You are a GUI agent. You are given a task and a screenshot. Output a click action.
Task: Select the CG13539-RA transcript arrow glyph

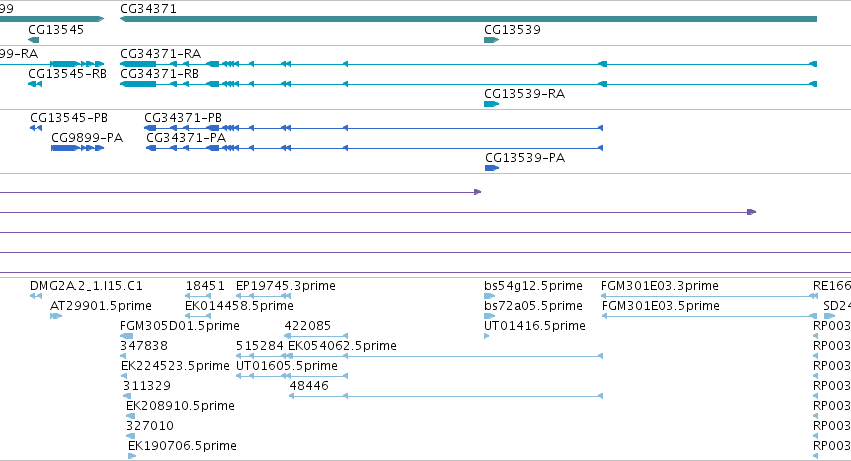click(x=491, y=104)
